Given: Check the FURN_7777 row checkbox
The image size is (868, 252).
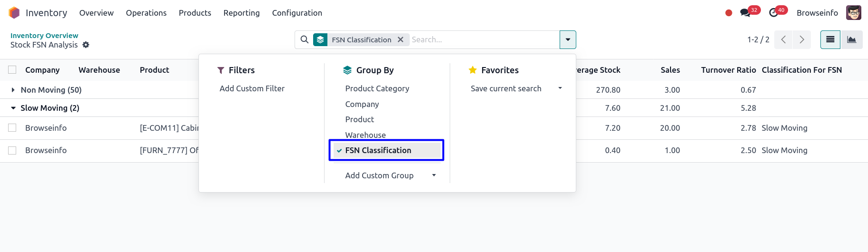Looking at the screenshot, I should 12,150.
